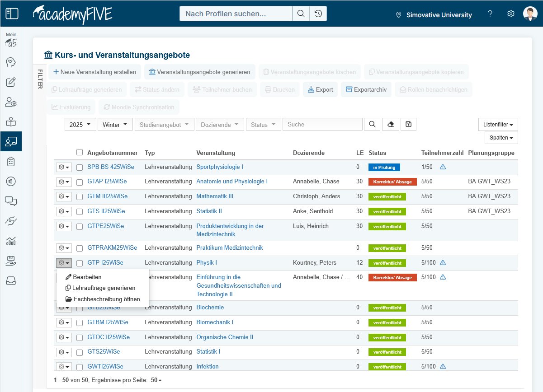Toggle the sidebar panel icon at top left
The height and width of the screenshot is (392, 543).
coord(12,14)
